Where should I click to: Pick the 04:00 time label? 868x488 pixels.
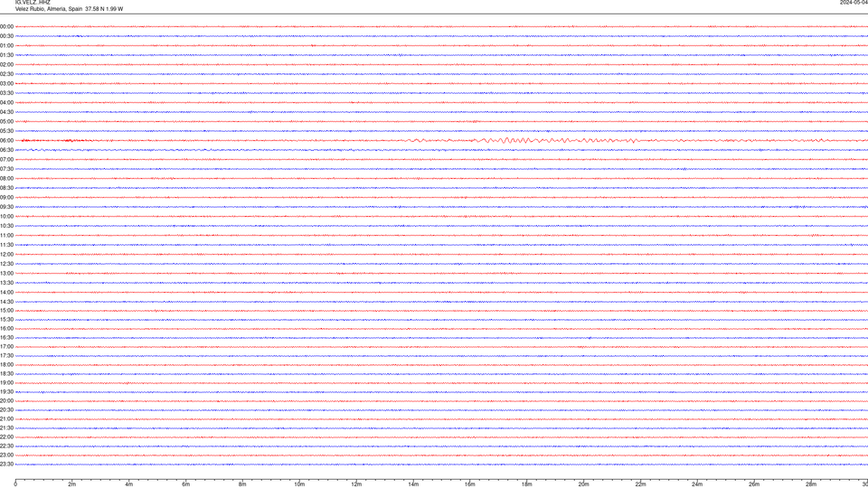pyautogui.click(x=6, y=102)
